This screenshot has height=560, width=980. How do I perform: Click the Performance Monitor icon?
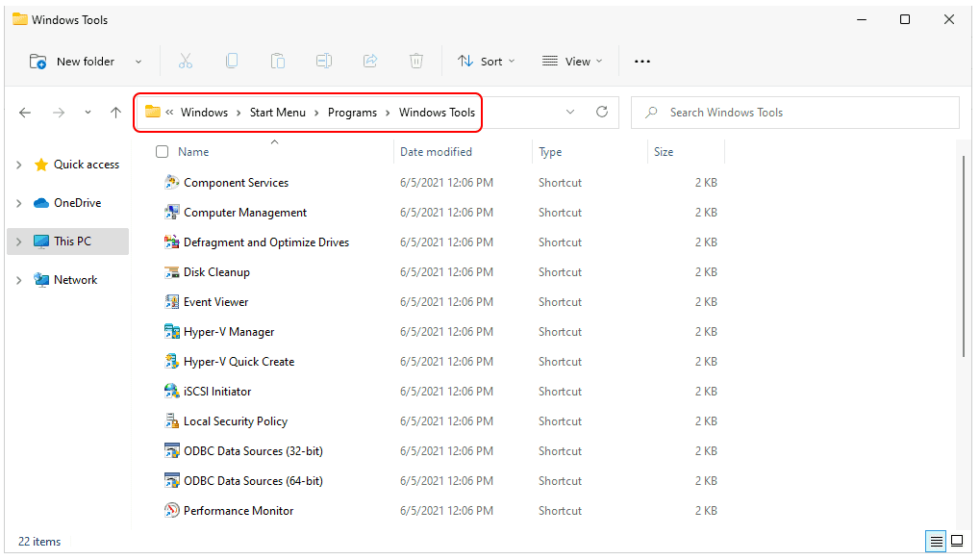[171, 511]
